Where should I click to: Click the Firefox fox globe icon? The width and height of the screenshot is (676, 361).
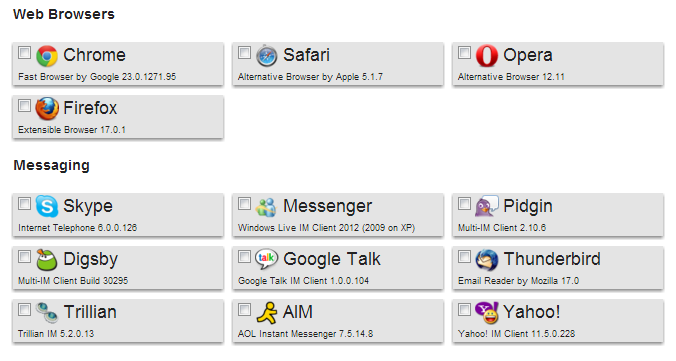(47, 109)
